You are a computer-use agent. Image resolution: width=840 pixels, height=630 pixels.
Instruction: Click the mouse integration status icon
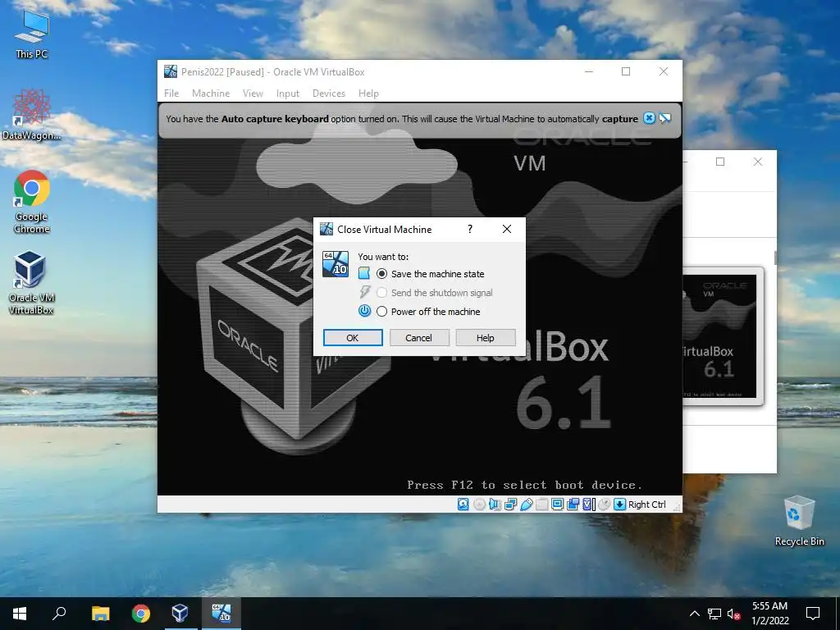click(x=605, y=504)
